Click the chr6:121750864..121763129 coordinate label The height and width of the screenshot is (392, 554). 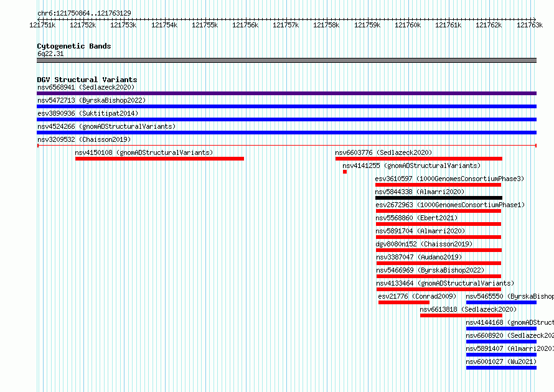(x=84, y=13)
